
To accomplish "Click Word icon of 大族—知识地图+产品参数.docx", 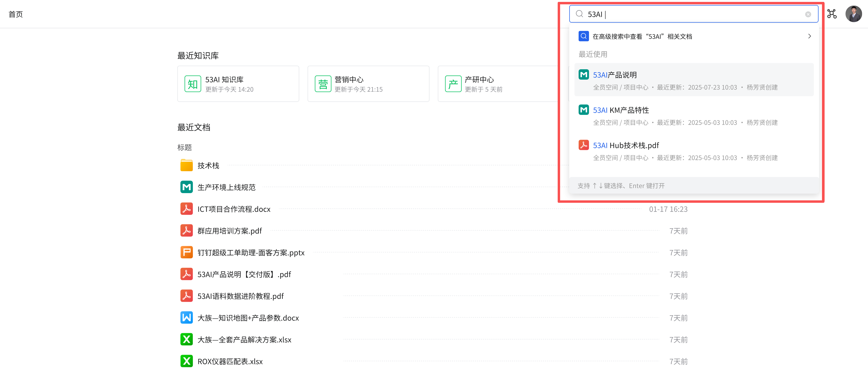I will tap(186, 318).
